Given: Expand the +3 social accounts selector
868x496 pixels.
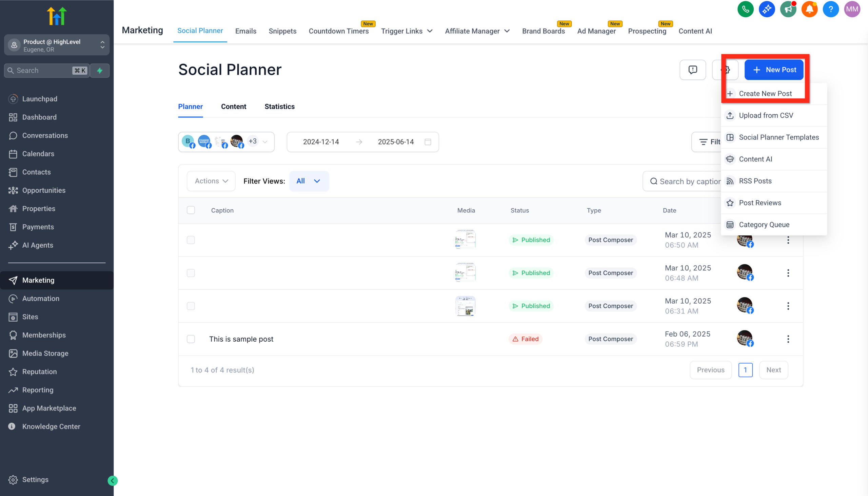Looking at the screenshot, I should [257, 141].
